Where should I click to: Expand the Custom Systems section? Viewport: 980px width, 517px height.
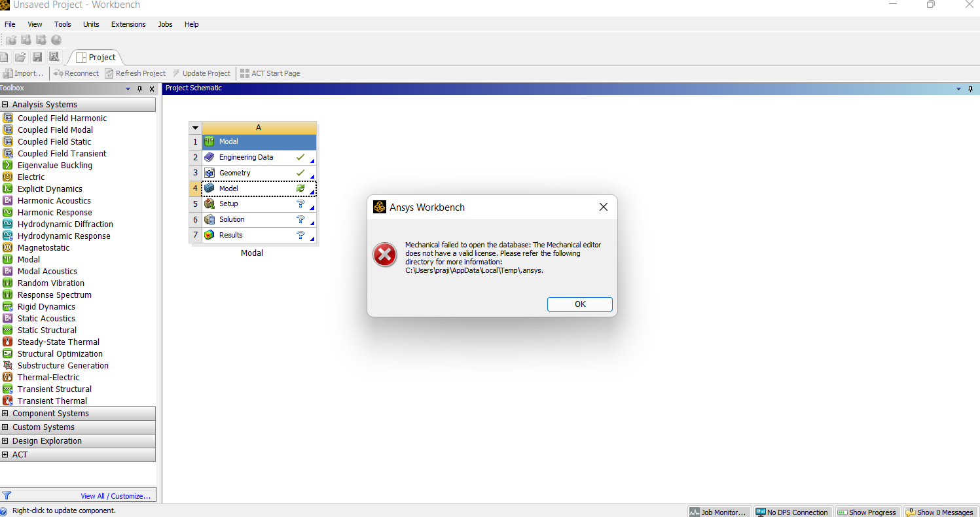pos(5,427)
